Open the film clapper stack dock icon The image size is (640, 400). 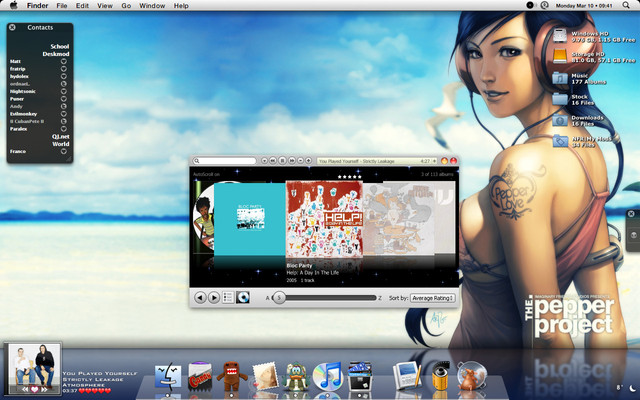coord(360,376)
